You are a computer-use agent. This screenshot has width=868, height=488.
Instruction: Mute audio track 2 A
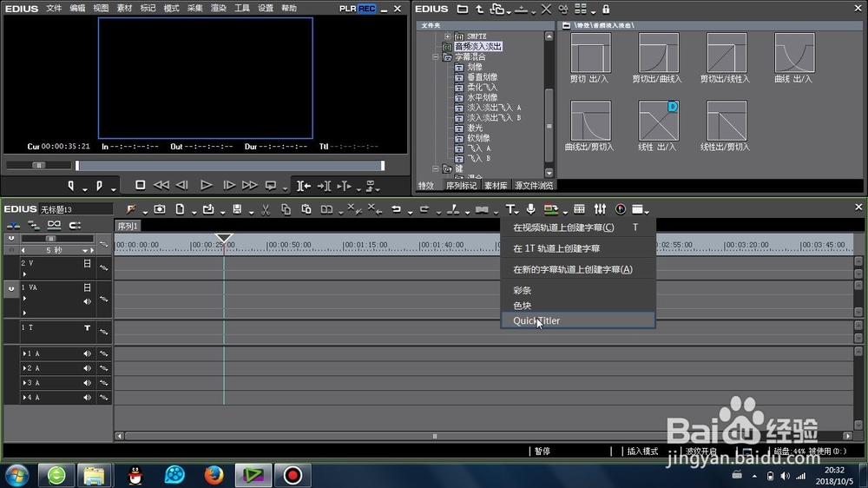(x=87, y=368)
